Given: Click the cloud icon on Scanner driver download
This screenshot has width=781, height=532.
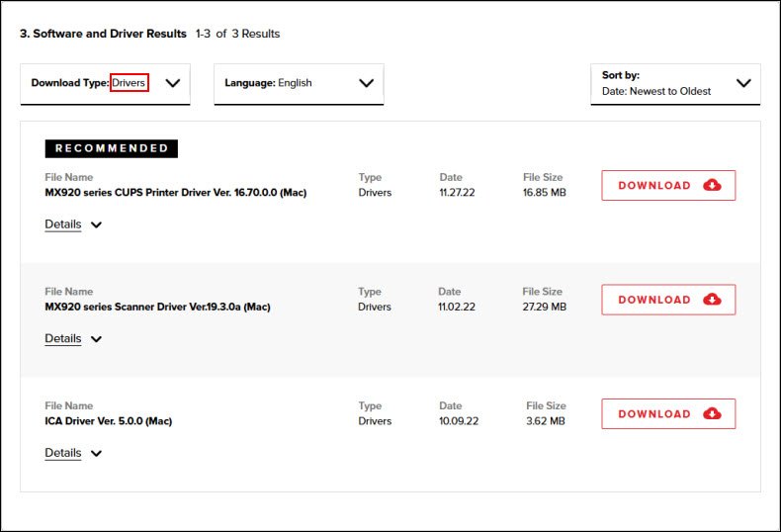Looking at the screenshot, I should coord(712,300).
